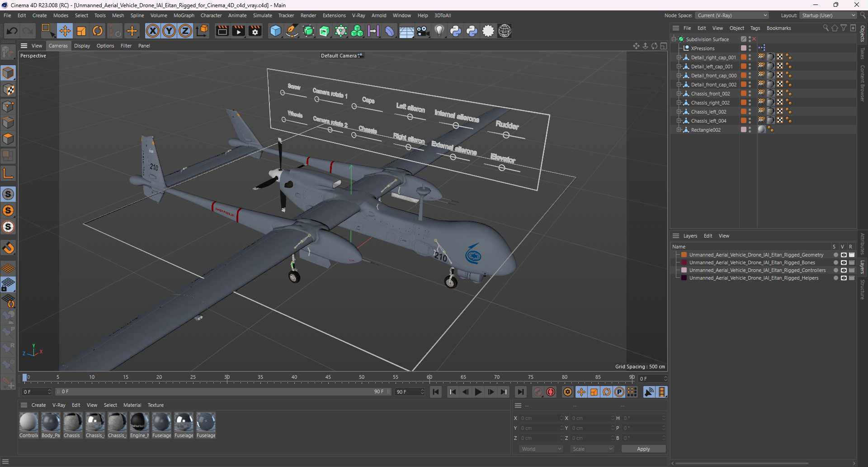Open Texture menu in Material manager
This screenshot has width=868, height=467.
point(156,405)
